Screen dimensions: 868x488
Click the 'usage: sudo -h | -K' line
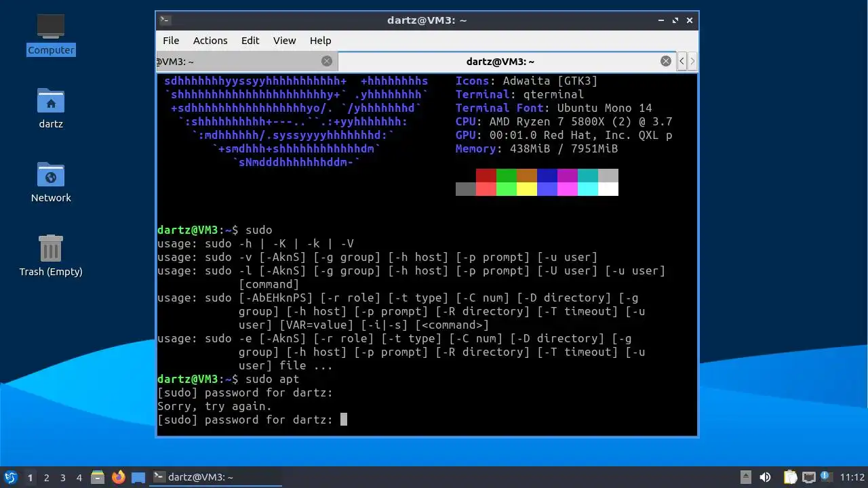click(256, 243)
